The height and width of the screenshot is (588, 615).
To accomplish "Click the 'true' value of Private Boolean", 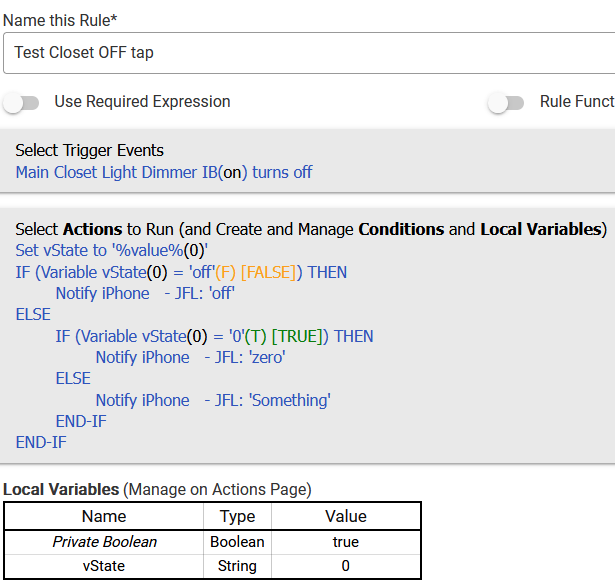I will coord(346,542).
